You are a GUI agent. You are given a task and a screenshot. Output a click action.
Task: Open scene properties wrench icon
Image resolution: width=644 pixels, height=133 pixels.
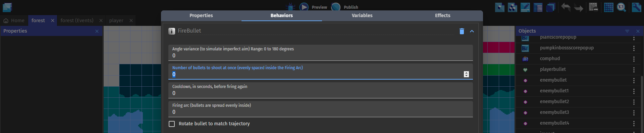636,7
